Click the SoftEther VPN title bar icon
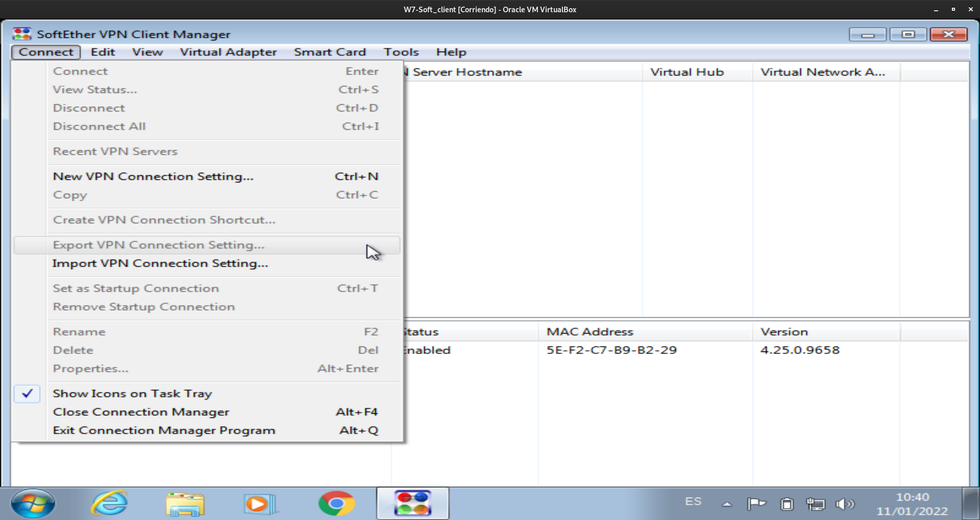This screenshot has height=520, width=980. click(x=22, y=34)
